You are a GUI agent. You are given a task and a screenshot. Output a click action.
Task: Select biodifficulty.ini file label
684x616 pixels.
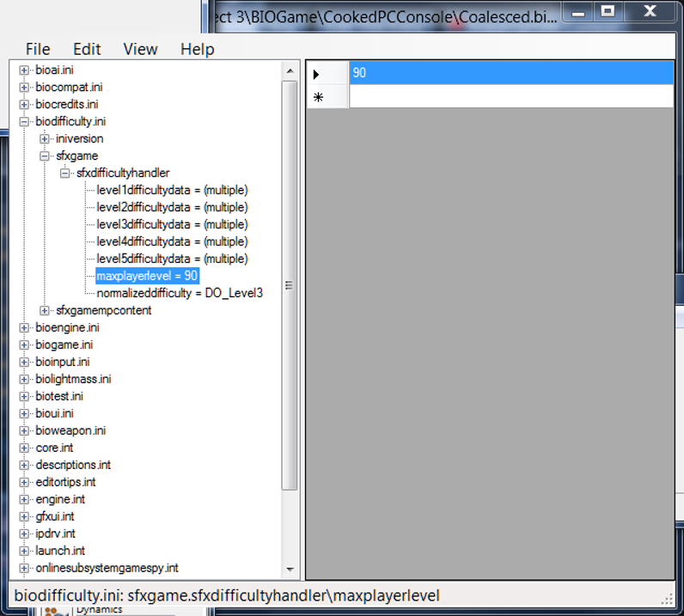click(70, 122)
